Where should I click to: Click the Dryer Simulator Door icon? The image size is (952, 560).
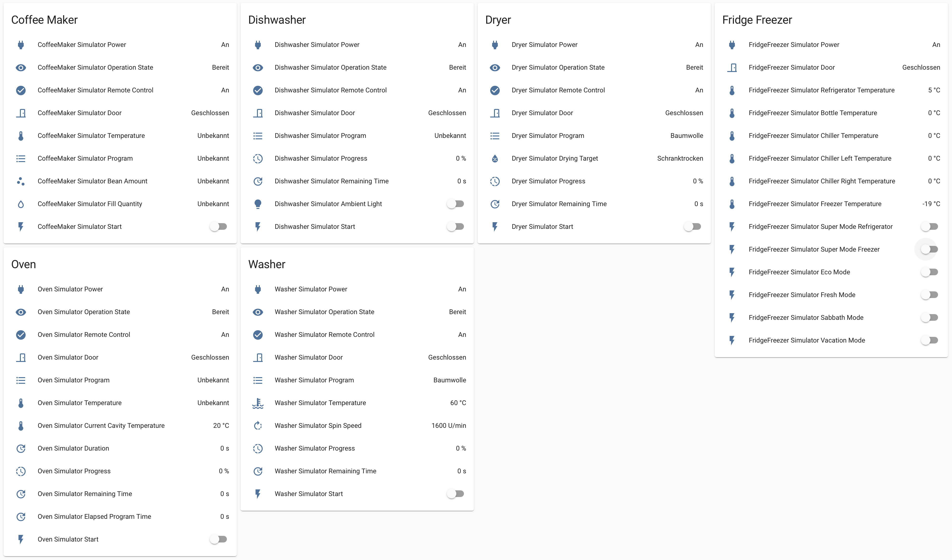[495, 113]
